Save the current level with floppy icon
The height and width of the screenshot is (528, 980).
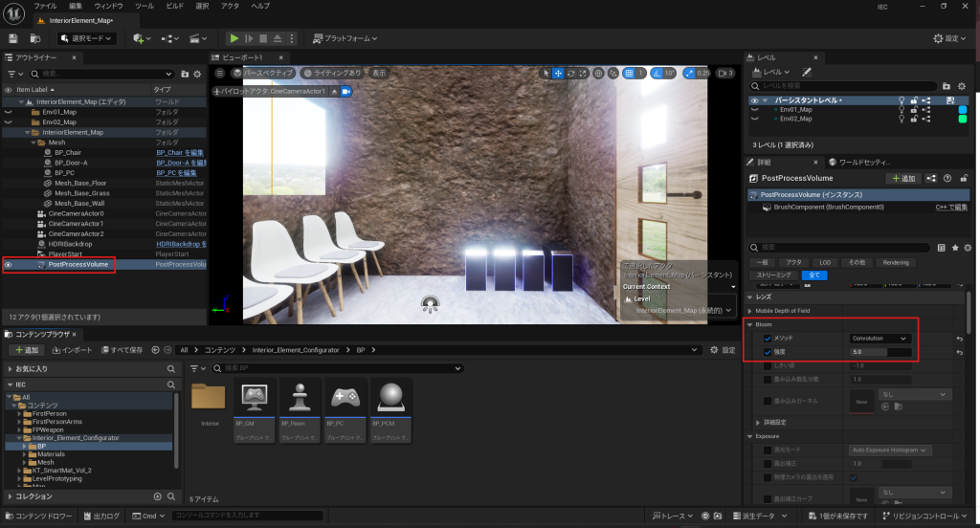click(13, 38)
